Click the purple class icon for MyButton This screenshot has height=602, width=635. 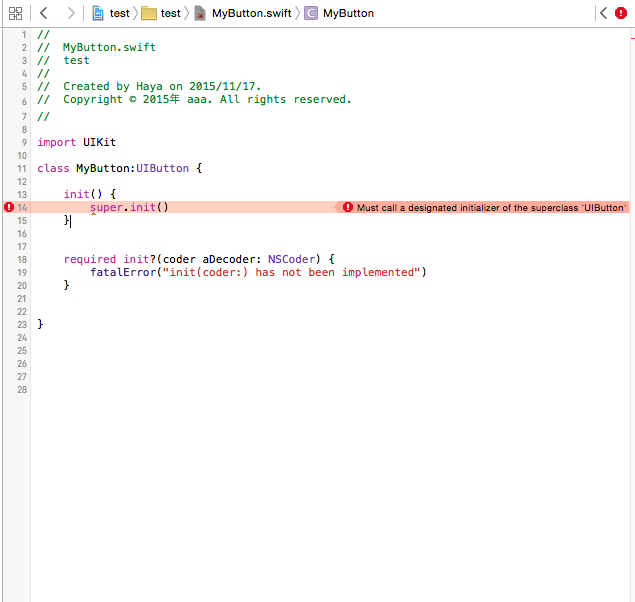click(x=311, y=13)
